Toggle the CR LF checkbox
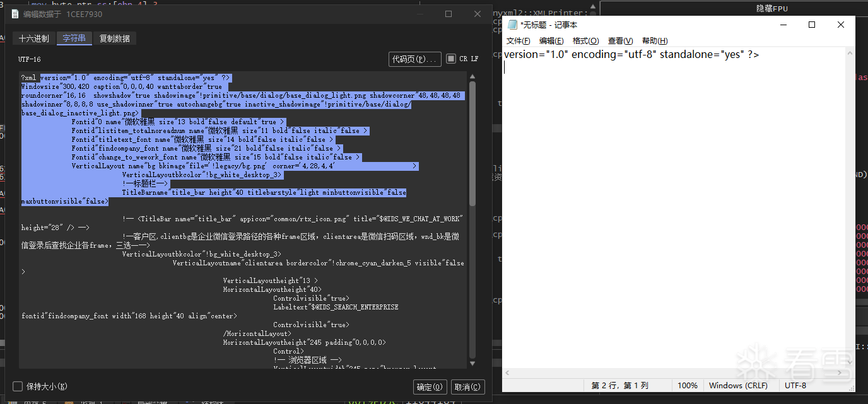The height and width of the screenshot is (404, 868). (x=451, y=59)
